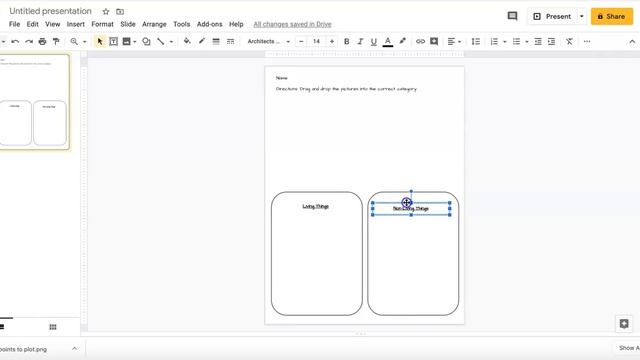Open the Architects font family dropdown
The image size is (640, 360).
click(x=268, y=42)
